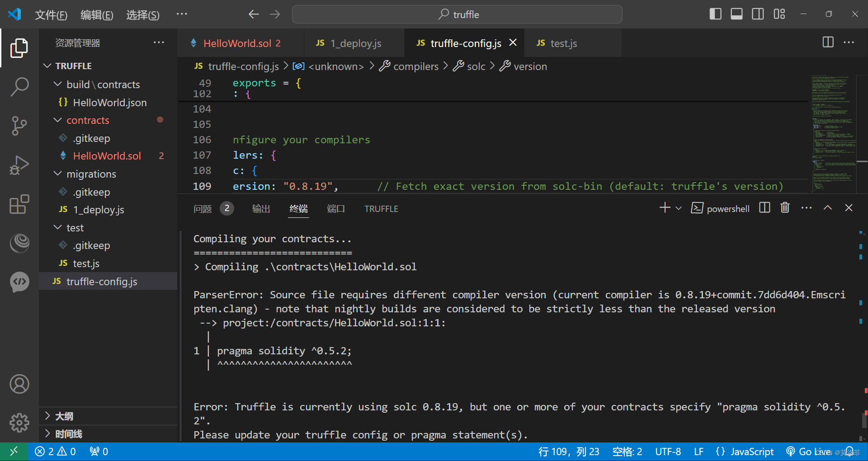The width and height of the screenshot is (868, 461).
Task: Click the version breadcrumb segment
Action: (524, 66)
